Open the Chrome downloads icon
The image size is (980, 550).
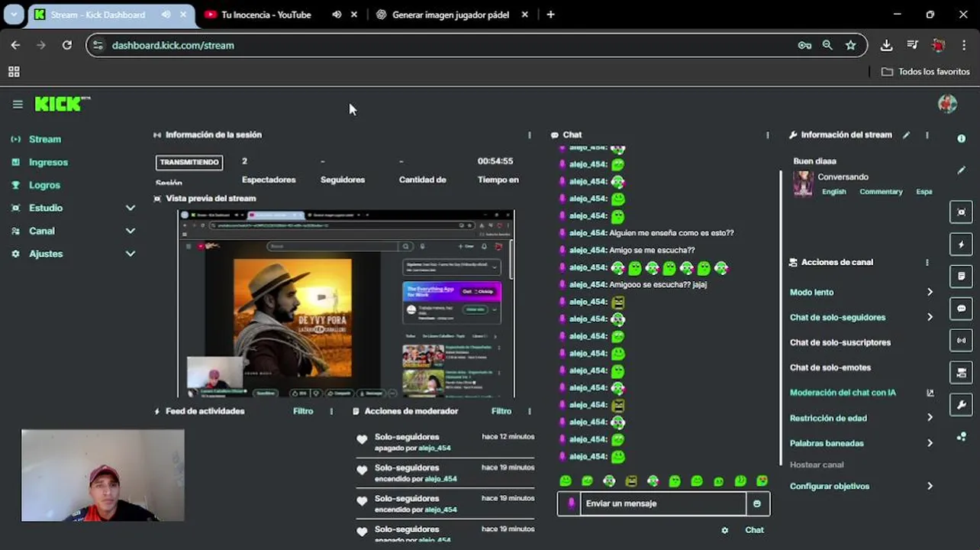(886, 45)
